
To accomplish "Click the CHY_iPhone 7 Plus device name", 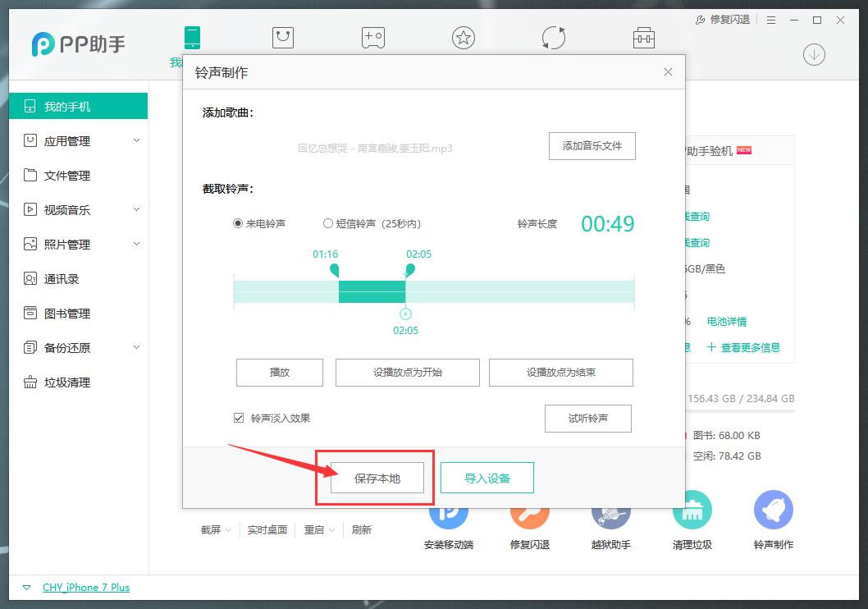I will click(x=85, y=587).
